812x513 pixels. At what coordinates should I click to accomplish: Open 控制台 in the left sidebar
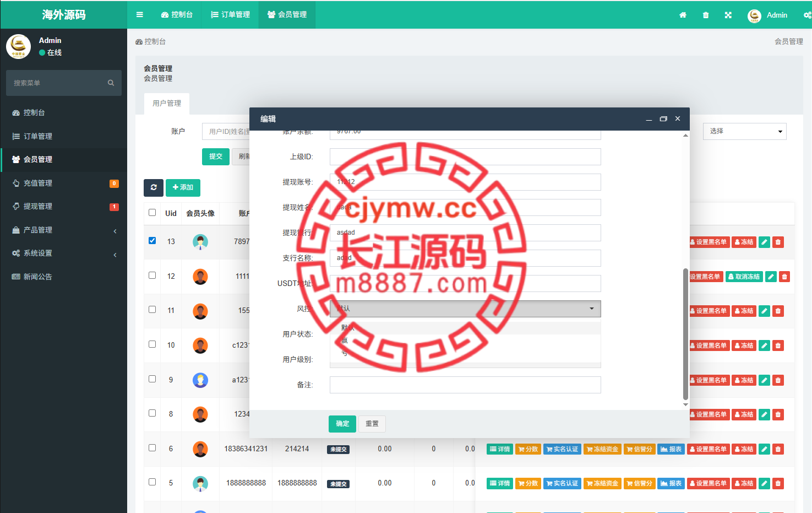tap(64, 112)
